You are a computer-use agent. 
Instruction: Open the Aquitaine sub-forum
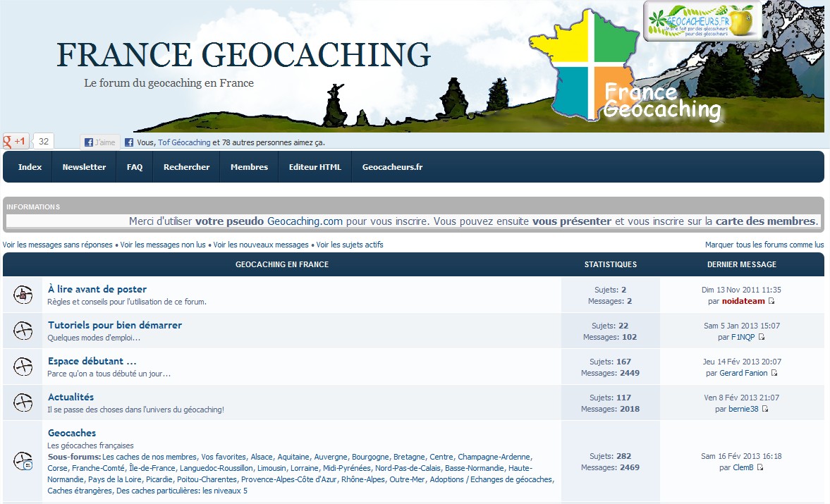(x=293, y=457)
